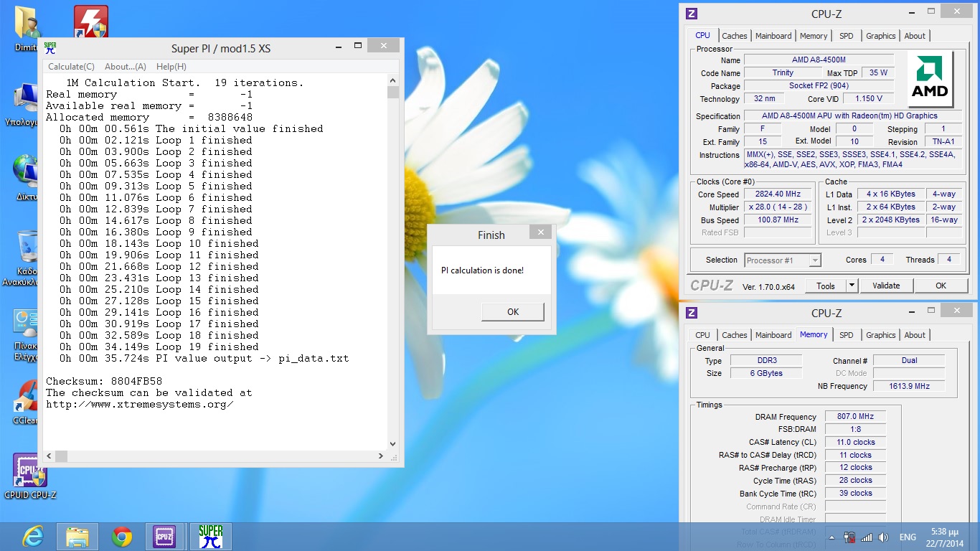Image resolution: width=980 pixels, height=551 pixels.
Task: Click the network signal tray icon
Action: click(x=867, y=537)
